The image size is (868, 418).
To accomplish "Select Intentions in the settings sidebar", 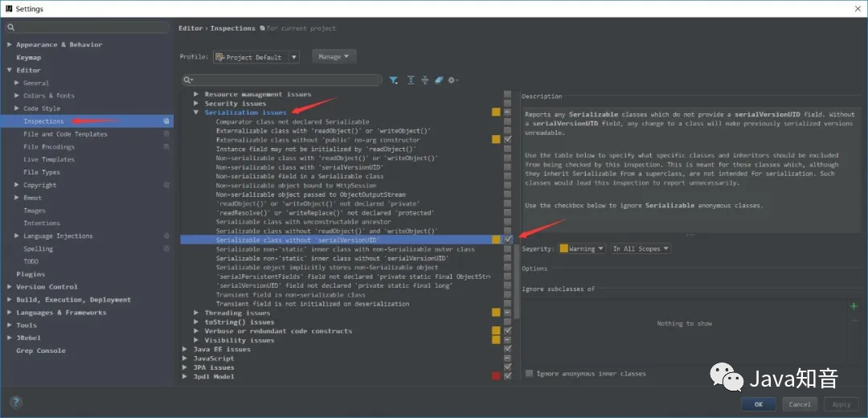I will point(42,223).
